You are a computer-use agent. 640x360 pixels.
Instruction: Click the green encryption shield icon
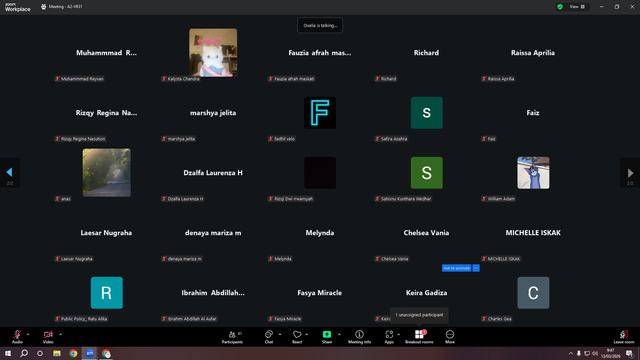(x=560, y=7)
